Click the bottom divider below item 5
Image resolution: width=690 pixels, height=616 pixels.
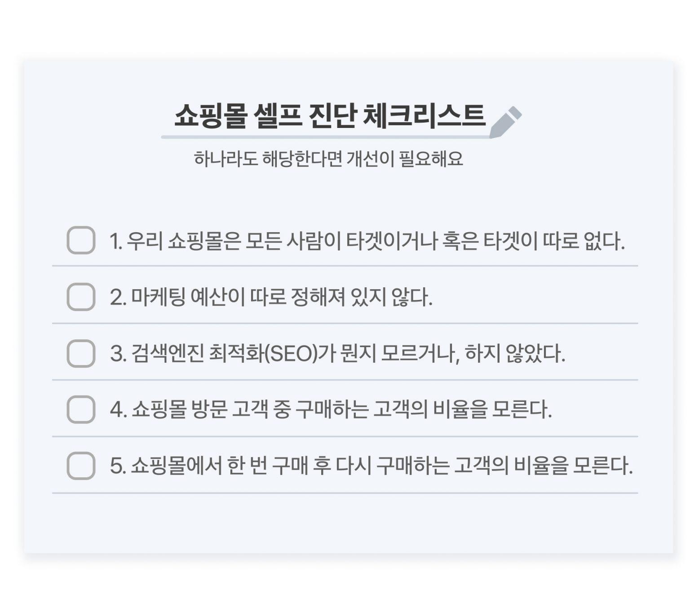(x=345, y=493)
